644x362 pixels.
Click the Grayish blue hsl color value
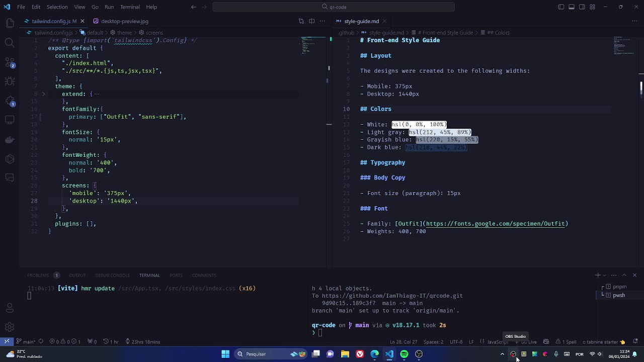447,140
